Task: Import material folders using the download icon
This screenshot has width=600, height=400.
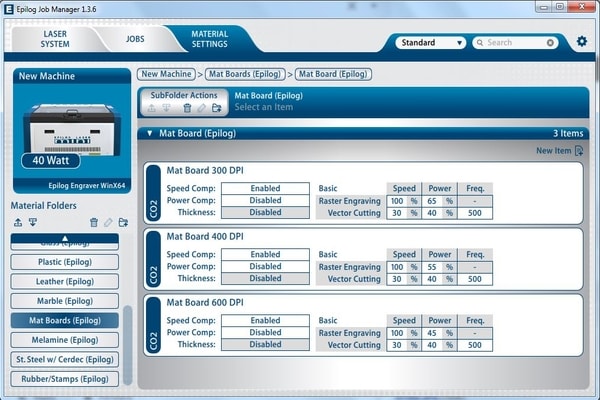Action: click(x=33, y=222)
